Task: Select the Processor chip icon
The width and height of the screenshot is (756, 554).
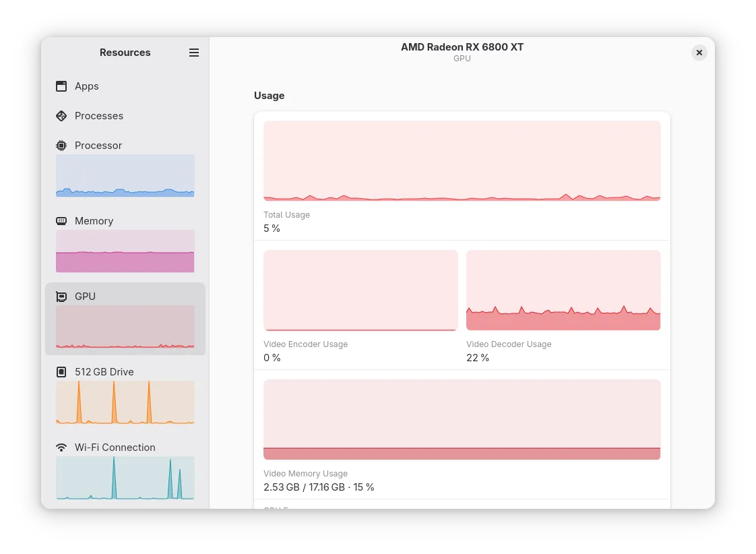Action: 61,146
